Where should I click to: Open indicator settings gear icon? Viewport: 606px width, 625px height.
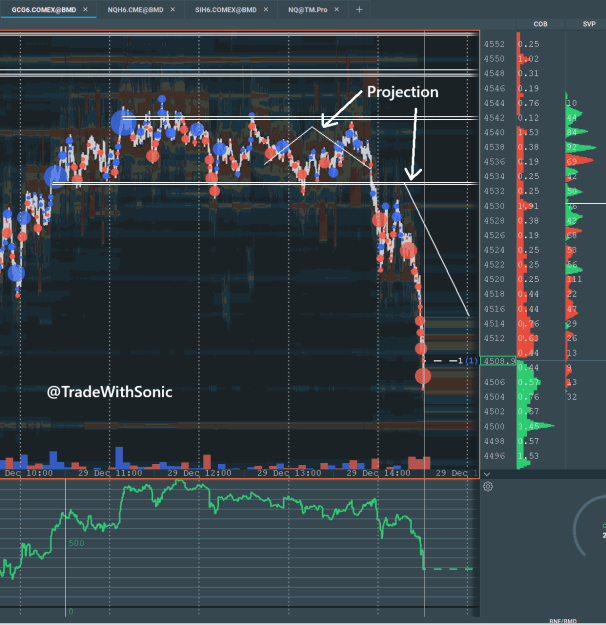pyautogui.click(x=488, y=486)
